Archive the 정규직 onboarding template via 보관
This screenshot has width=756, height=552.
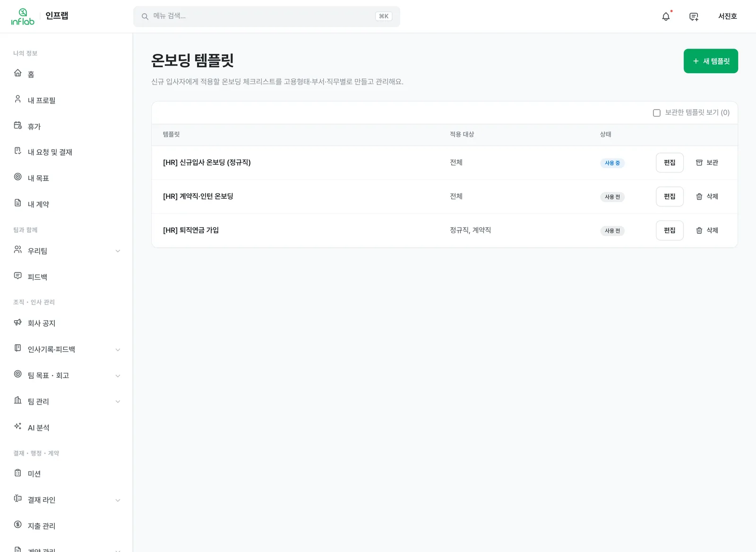[707, 162]
